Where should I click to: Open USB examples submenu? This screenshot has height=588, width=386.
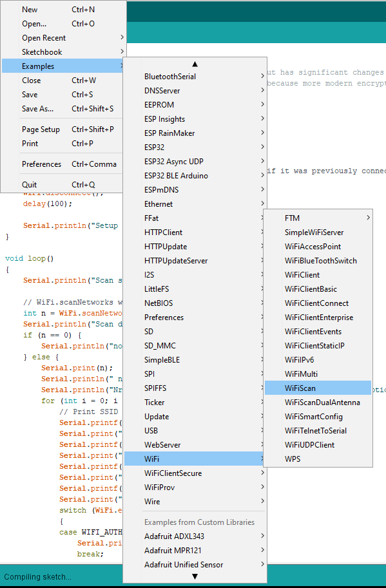click(x=195, y=430)
